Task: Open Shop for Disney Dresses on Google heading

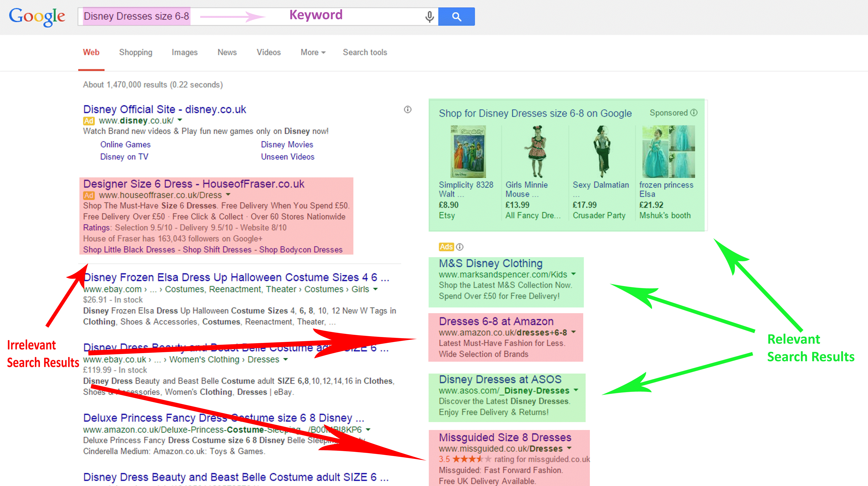Action: (535, 113)
